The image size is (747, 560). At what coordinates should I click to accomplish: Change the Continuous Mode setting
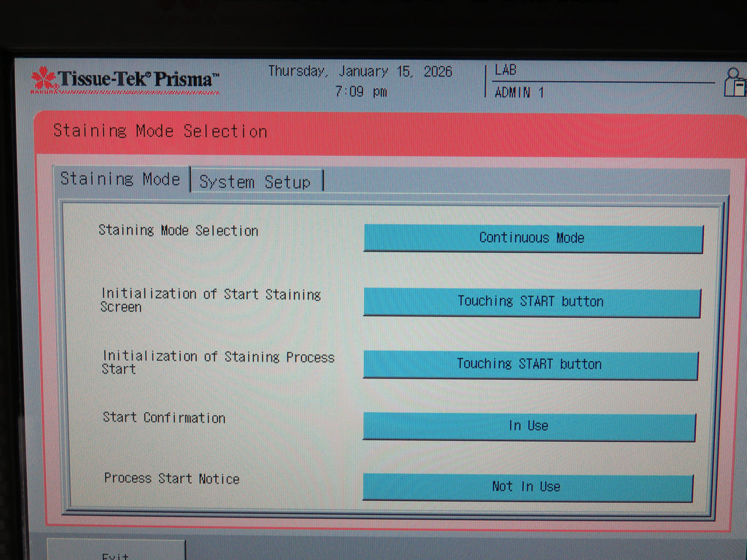point(533,238)
